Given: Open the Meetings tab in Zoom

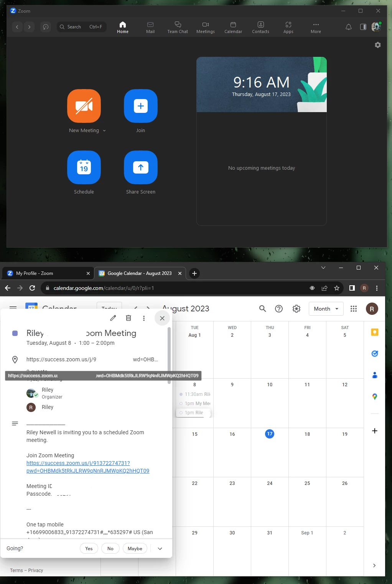Looking at the screenshot, I should coord(206,28).
